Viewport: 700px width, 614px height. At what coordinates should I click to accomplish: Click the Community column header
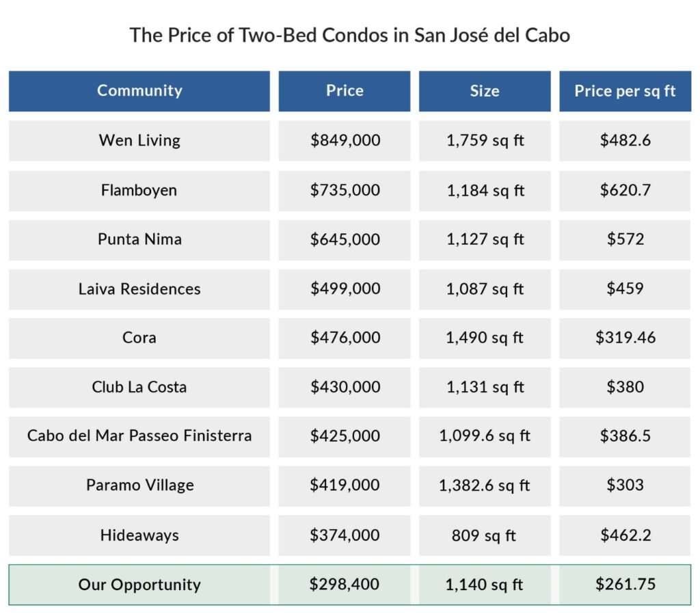(x=139, y=91)
